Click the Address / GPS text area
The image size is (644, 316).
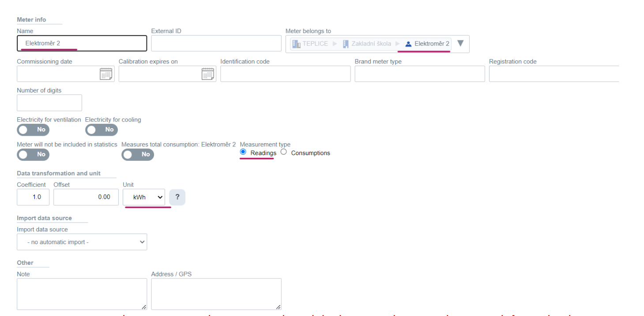pos(216,294)
